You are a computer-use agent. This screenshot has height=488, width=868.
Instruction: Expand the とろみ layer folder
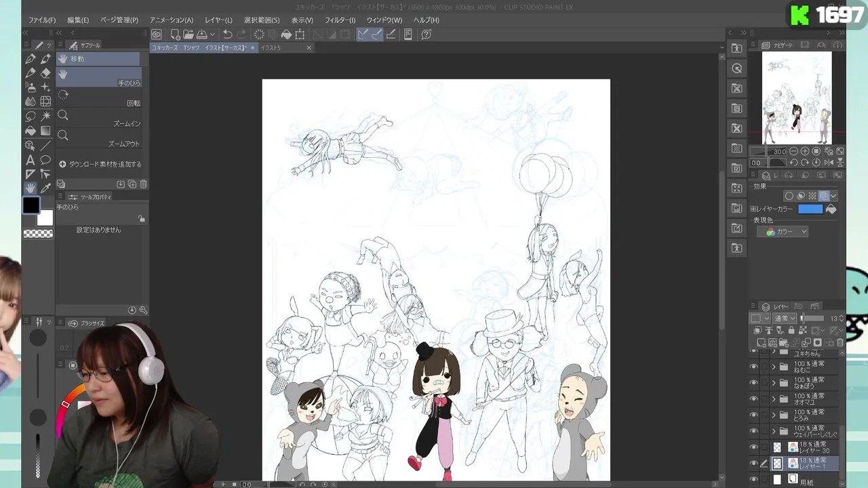774,415
